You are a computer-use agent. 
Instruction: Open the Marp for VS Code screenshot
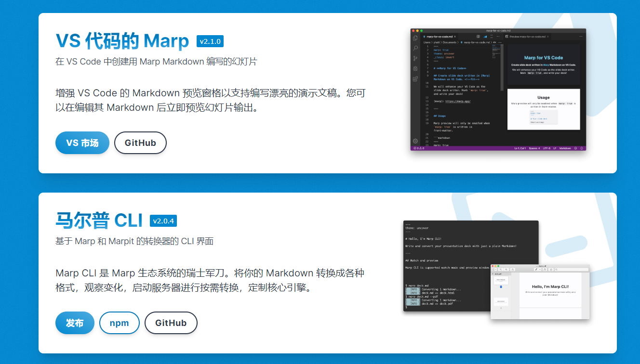pos(498,90)
